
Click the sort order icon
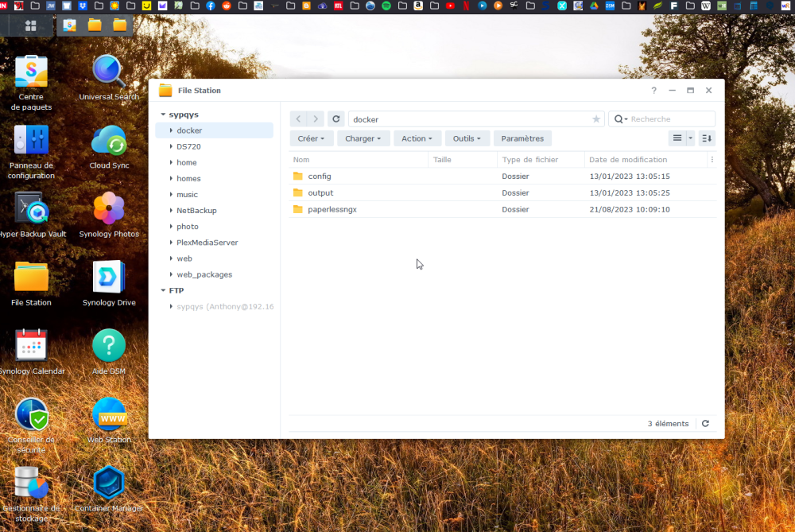coord(707,138)
